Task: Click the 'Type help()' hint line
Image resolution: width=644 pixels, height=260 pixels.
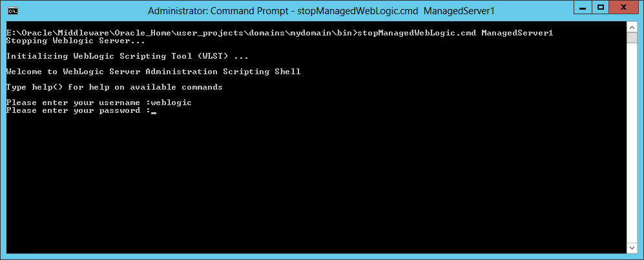Action: [114, 86]
